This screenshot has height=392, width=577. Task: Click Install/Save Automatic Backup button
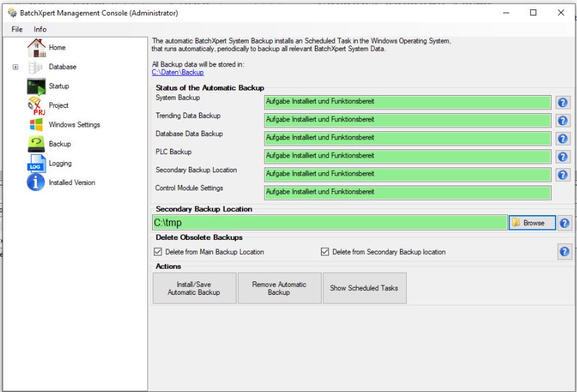click(194, 288)
